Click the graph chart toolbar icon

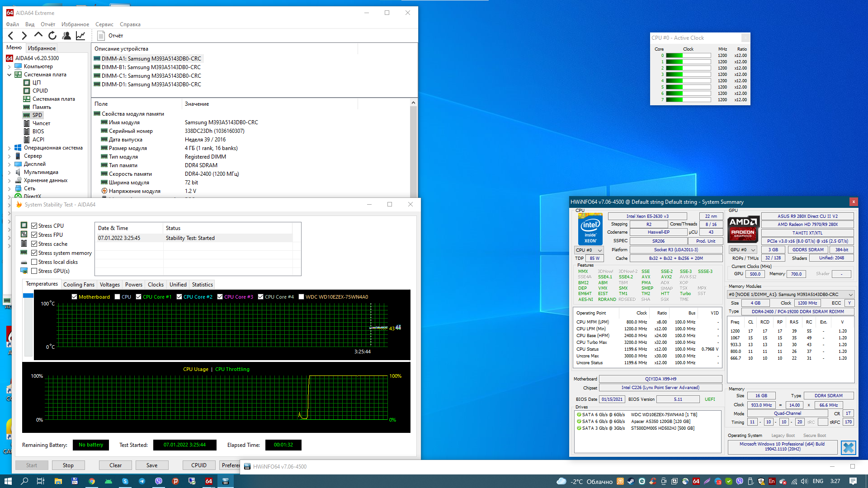(80, 36)
